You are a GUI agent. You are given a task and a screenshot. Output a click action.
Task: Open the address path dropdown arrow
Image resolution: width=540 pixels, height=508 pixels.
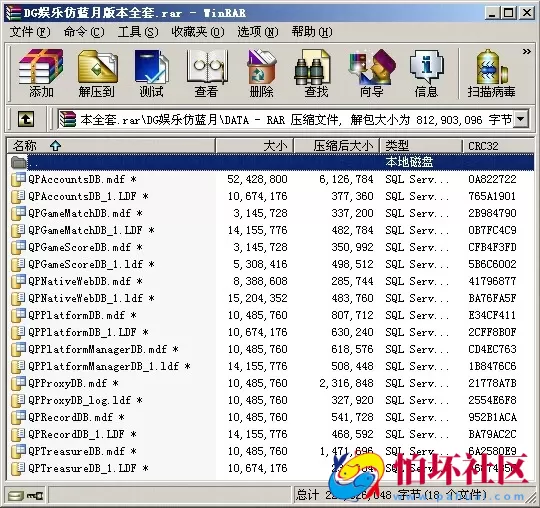pos(521,120)
